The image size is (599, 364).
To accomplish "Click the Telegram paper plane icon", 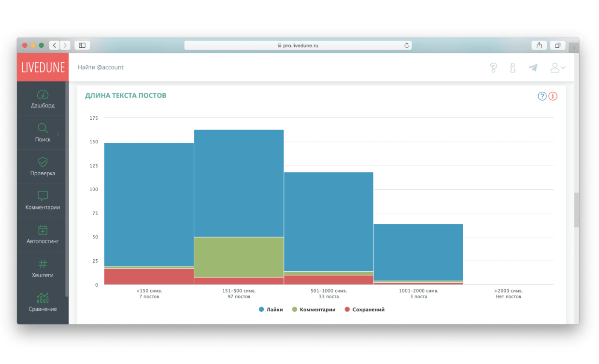I will pos(533,68).
